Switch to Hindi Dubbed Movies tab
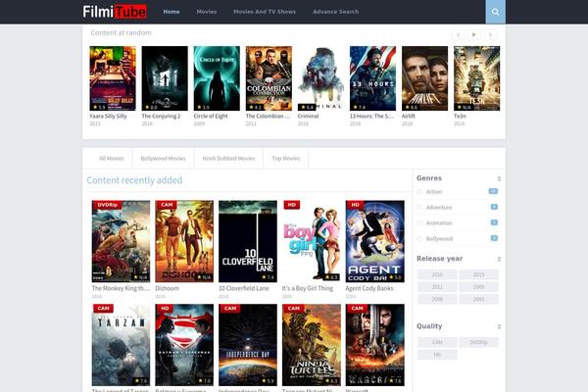This screenshot has height=392, width=588. (x=228, y=159)
